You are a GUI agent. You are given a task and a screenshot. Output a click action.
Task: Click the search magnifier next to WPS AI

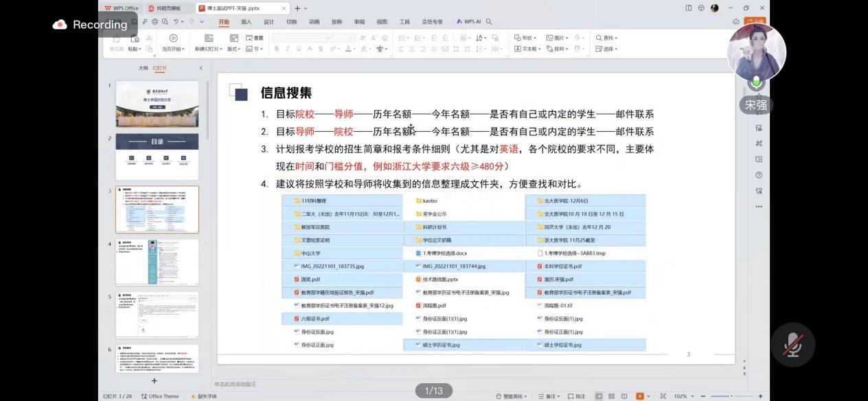[x=489, y=22]
